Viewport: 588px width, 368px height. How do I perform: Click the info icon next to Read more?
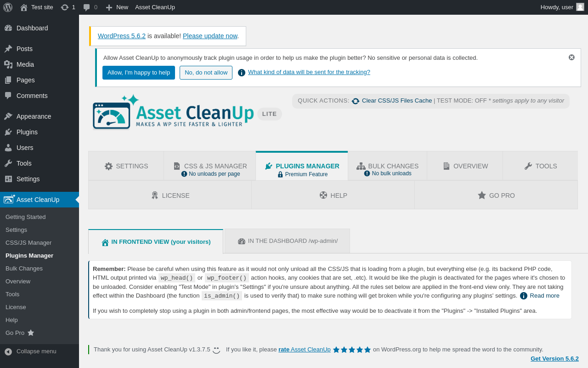click(524, 296)
